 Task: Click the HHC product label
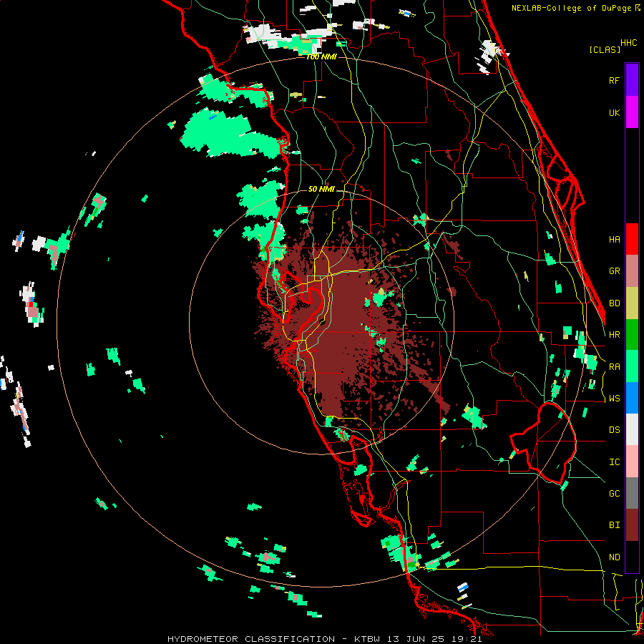pyautogui.click(x=628, y=43)
